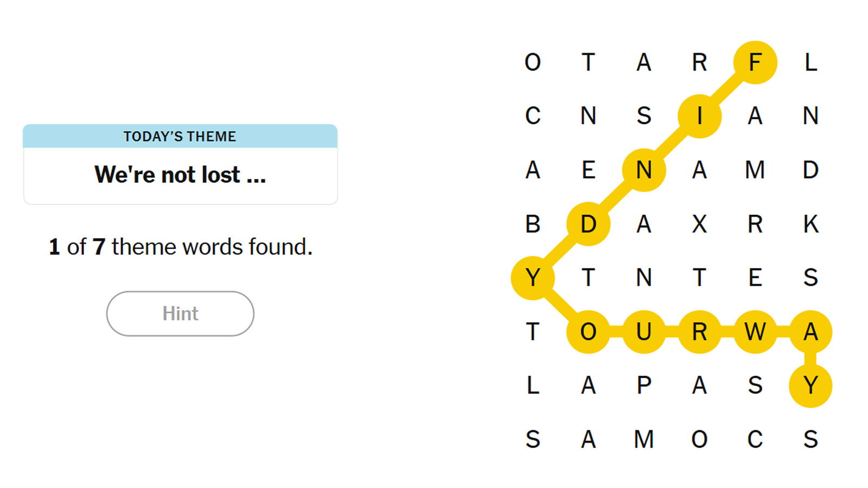This screenshot has height=488, width=868.
Task: Click the "We're not lost ..." theme text
Action: 180,175
